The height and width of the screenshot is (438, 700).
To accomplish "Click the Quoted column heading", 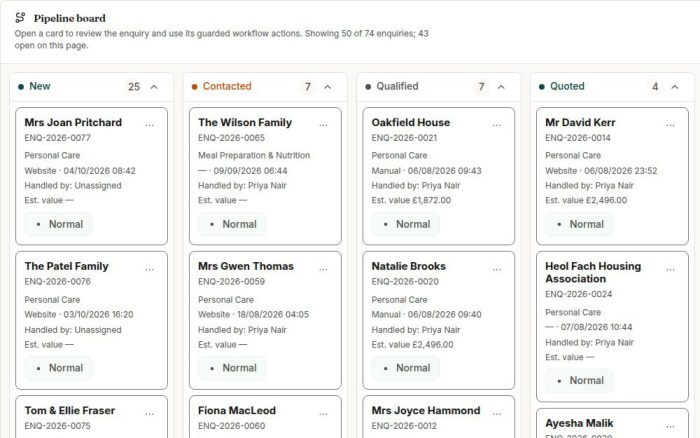I will click(567, 86).
